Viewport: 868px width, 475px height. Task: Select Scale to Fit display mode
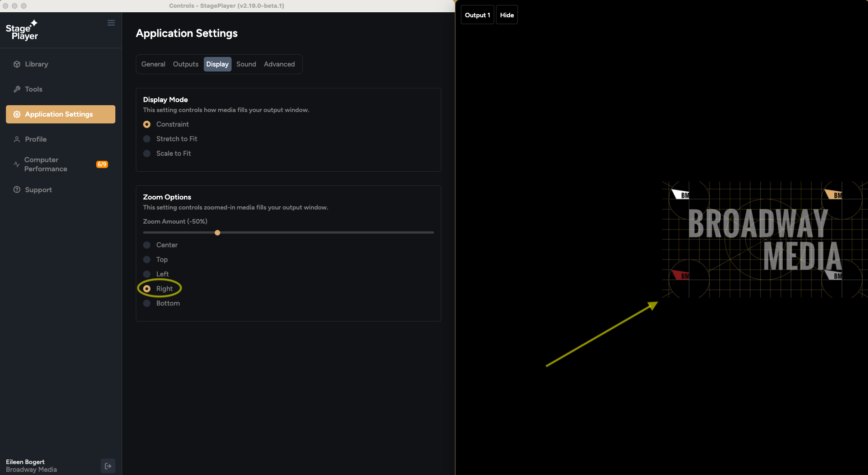coord(147,153)
